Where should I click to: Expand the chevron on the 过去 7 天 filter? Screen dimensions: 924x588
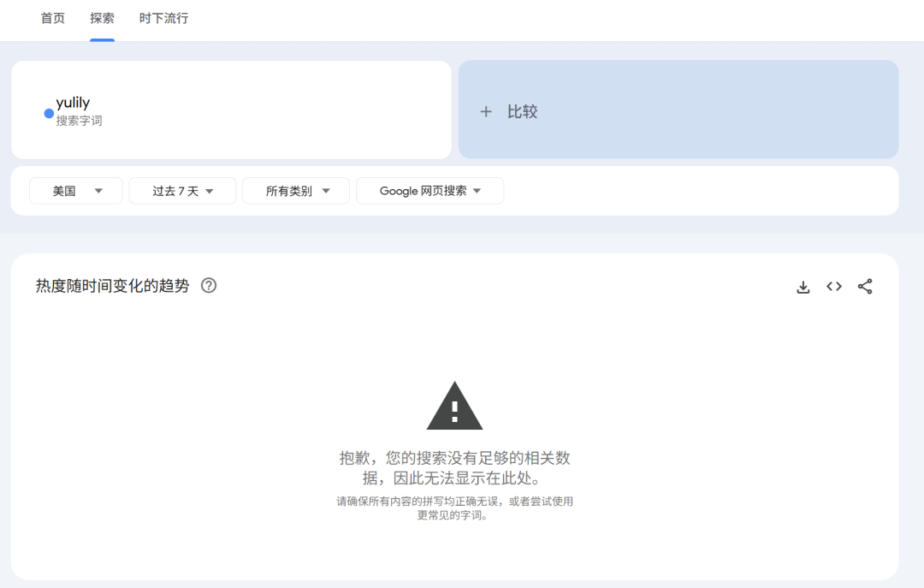(x=210, y=191)
